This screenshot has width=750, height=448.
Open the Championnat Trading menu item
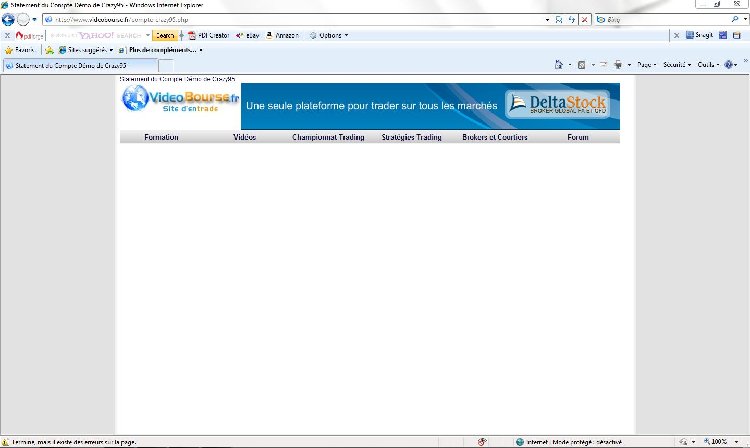click(328, 137)
